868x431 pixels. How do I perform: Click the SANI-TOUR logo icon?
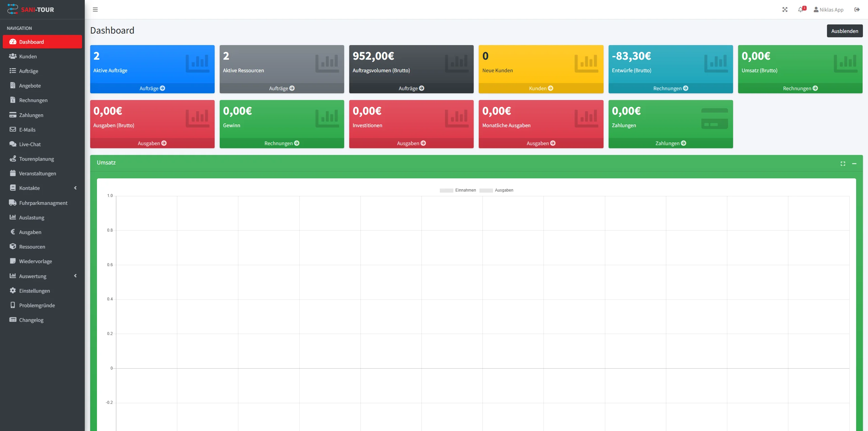[x=13, y=9]
